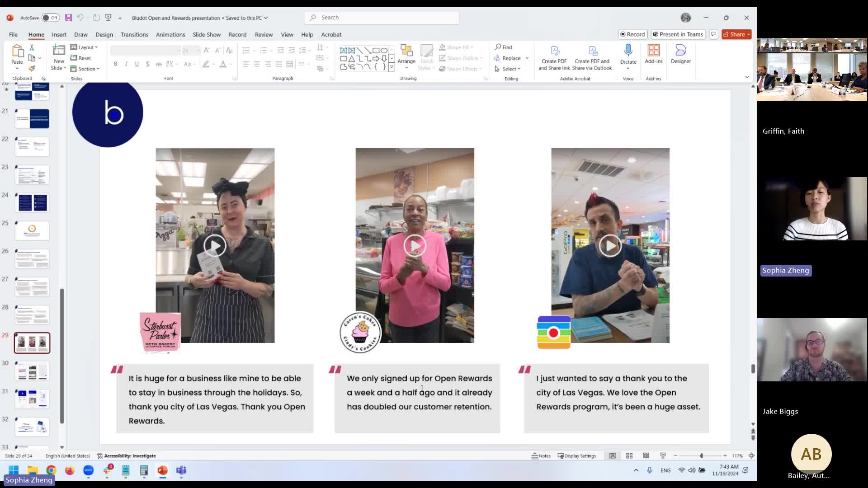This screenshot has height=488, width=868.
Task: Switch to Normal view icon
Action: pyautogui.click(x=613, y=456)
